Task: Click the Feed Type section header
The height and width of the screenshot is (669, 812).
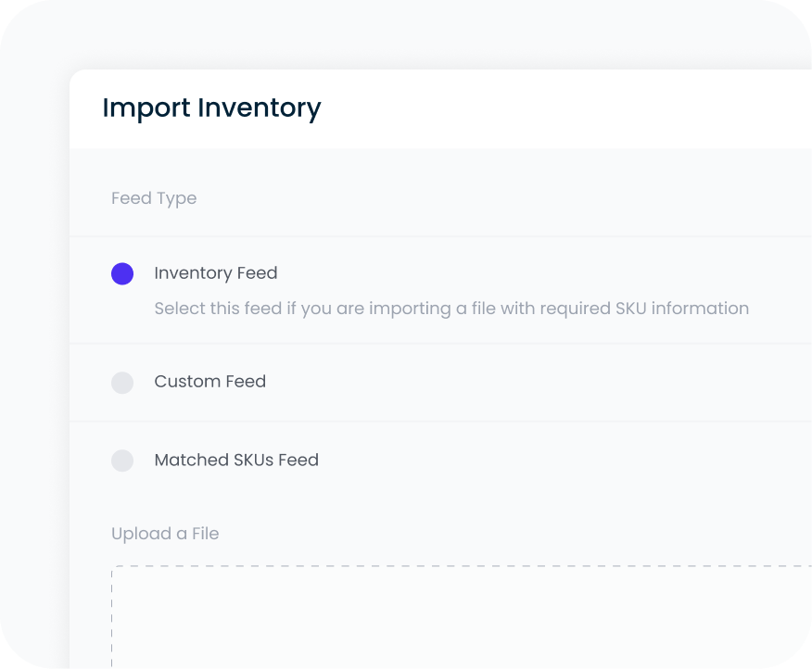Action: pyautogui.click(x=154, y=198)
